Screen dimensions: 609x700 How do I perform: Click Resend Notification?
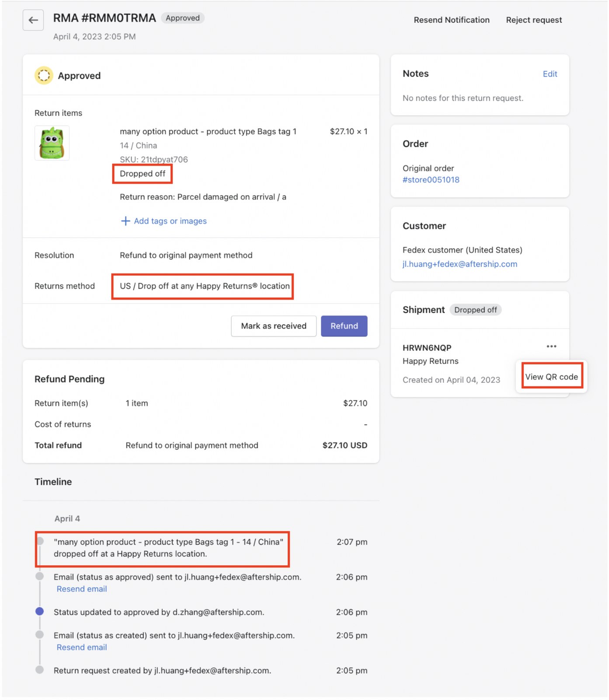pos(452,20)
